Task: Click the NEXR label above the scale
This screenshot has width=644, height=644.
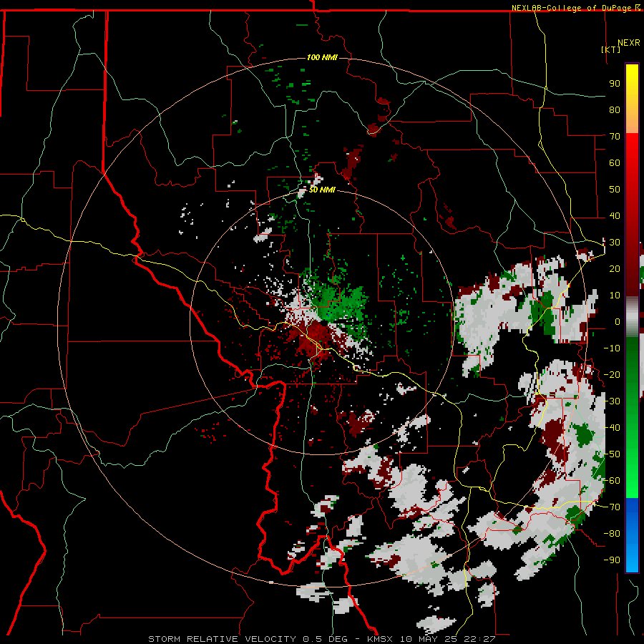Action: (629, 43)
